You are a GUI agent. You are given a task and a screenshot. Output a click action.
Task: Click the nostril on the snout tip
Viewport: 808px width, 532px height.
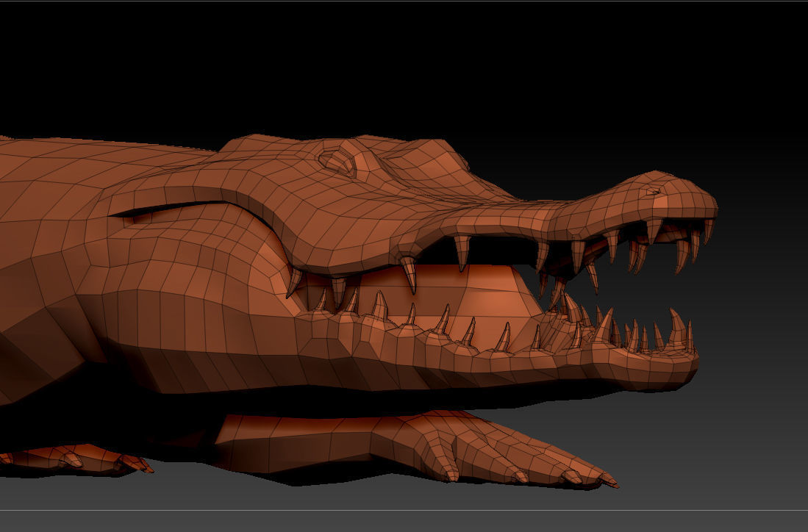(654, 192)
